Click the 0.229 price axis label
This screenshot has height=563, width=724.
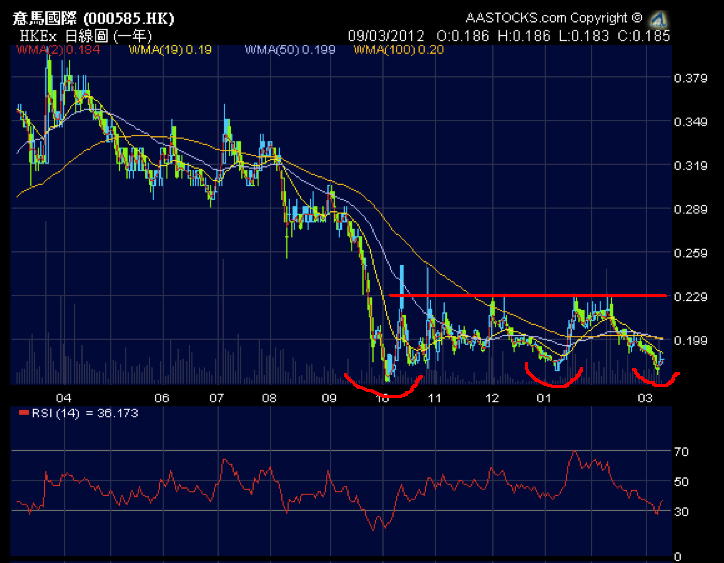pos(689,297)
